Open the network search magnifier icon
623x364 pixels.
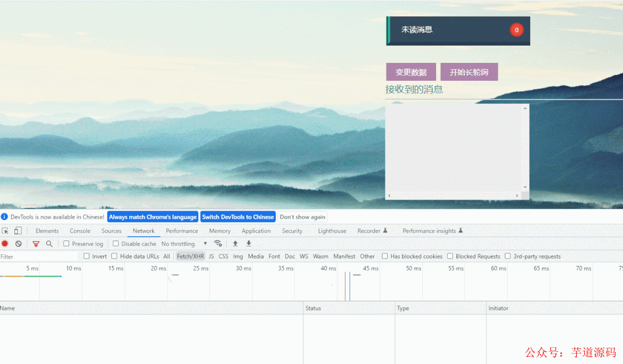click(x=49, y=243)
